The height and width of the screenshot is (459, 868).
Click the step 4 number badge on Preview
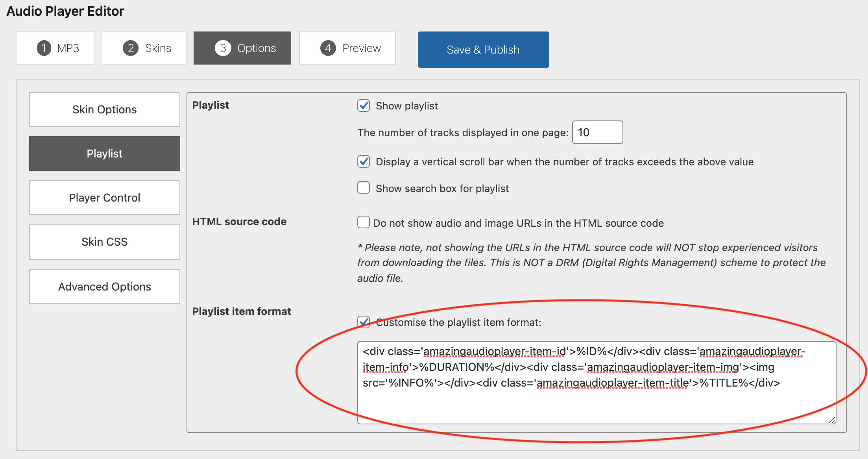[328, 48]
